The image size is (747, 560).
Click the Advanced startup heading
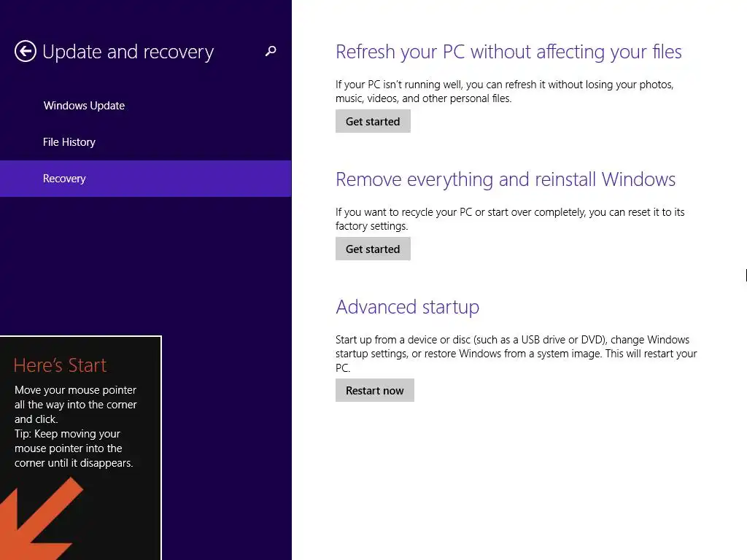407,307
